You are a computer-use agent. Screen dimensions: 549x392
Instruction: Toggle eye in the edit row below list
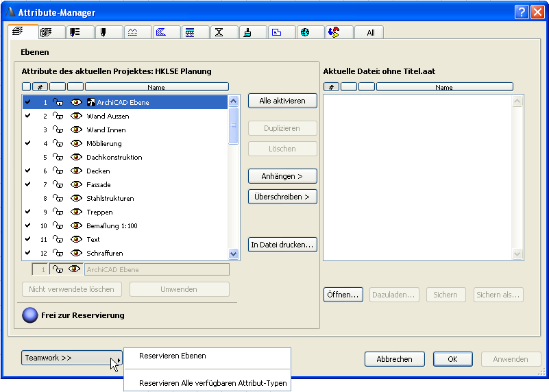pos(74,269)
